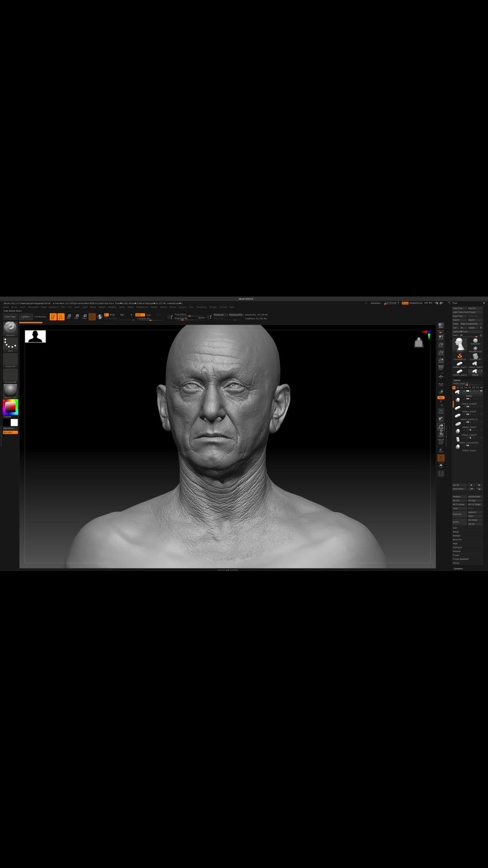Click the Edit mode button in toolbar
This screenshot has height=868, width=488.
coord(53,317)
